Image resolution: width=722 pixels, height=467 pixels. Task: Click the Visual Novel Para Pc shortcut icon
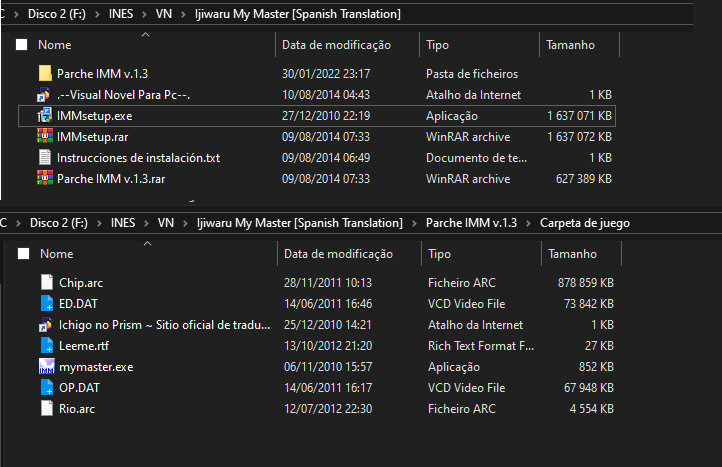(44, 95)
